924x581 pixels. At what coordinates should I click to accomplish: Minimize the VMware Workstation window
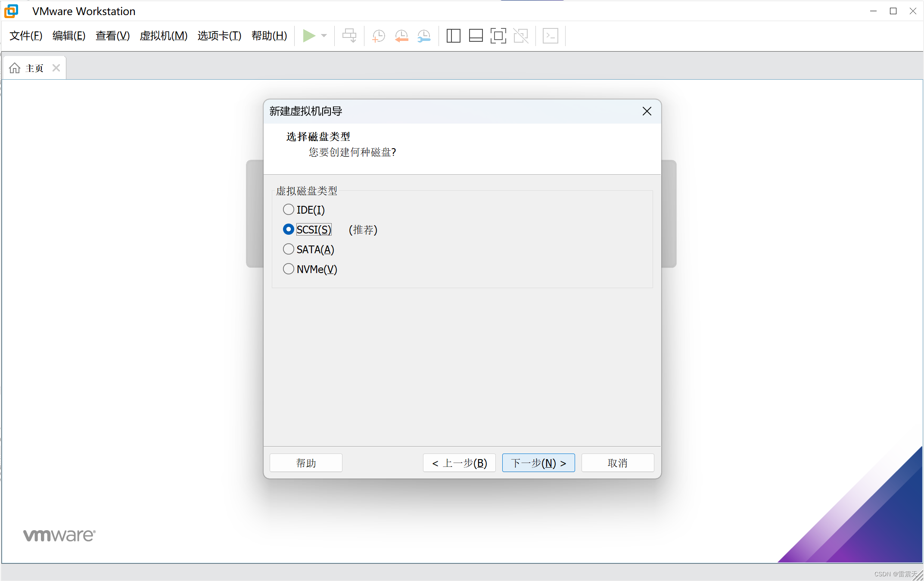[873, 11]
